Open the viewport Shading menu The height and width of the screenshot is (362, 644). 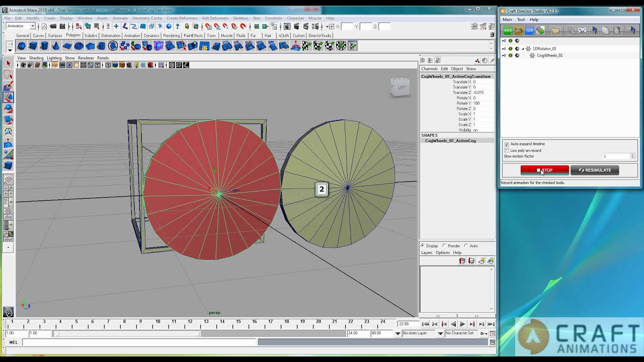[x=36, y=58]
